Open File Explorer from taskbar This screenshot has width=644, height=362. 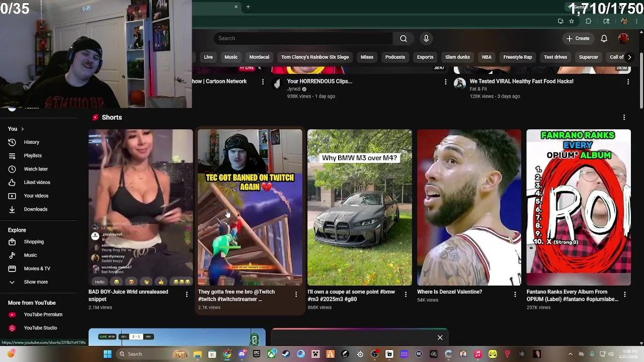click(197, 354)
